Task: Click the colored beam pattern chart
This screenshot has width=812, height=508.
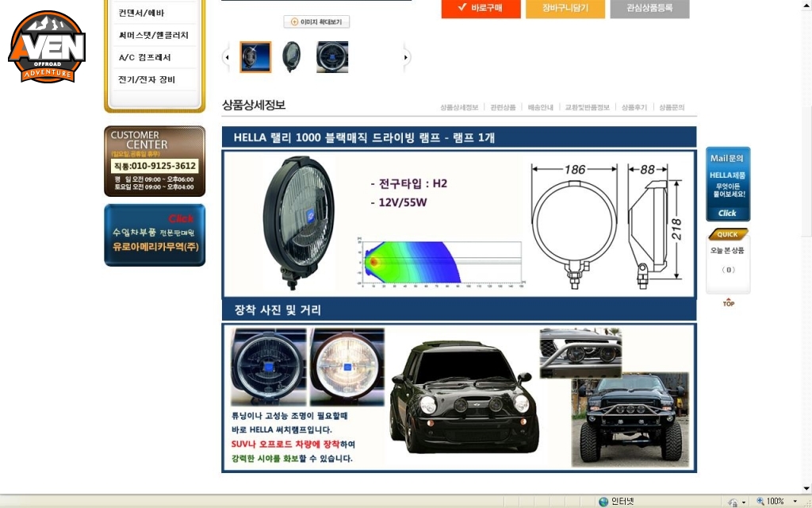Action: [x=440, y=262]
